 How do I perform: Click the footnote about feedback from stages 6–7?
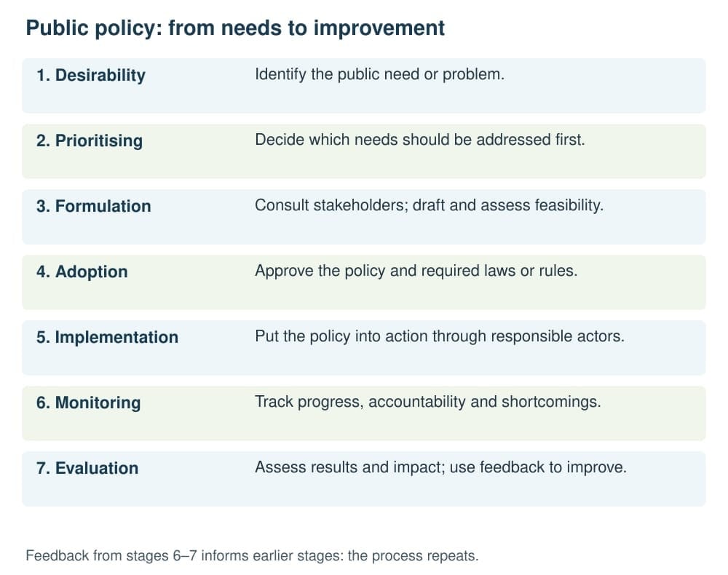click(x=252, y=555)
